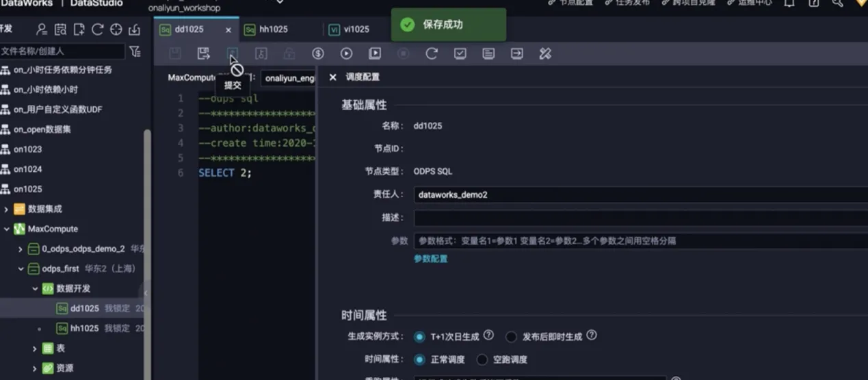Expand the 0_odps_odps_demo_2 project node

(x=21, y=249)
